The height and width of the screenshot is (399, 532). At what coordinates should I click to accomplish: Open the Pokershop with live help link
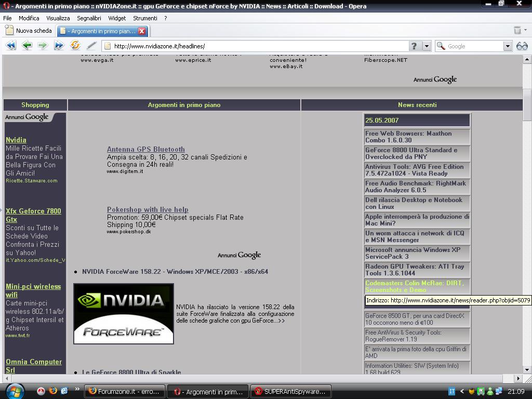click(148, 210)
